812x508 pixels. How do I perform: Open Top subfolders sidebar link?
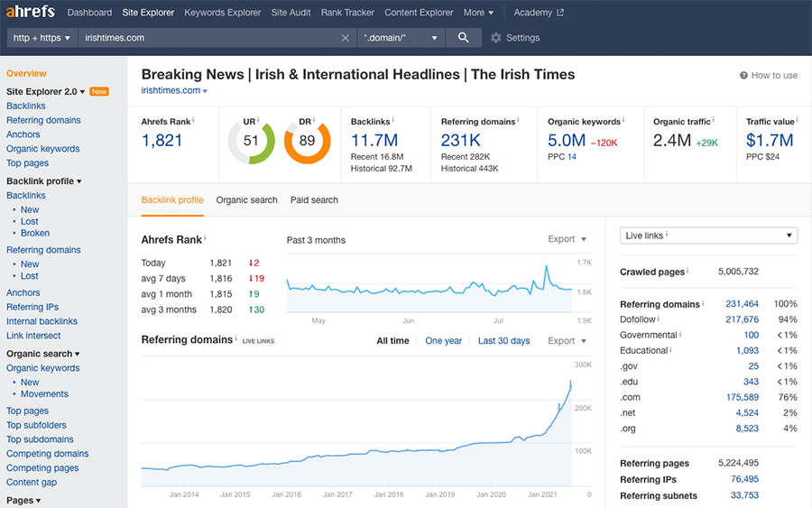pyautogui.click(x=36, y=425)
